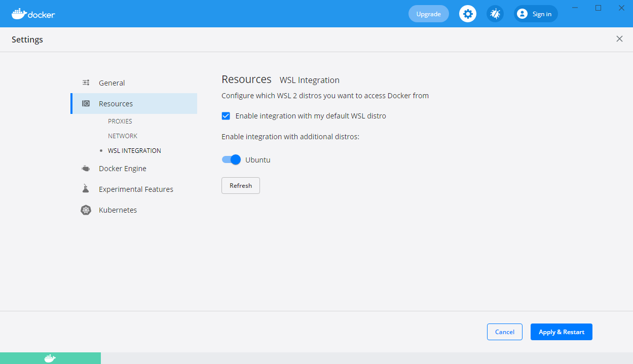The image size is (633, 364).
Task: Click the Upgrade button
Action: tap(428, 14)
